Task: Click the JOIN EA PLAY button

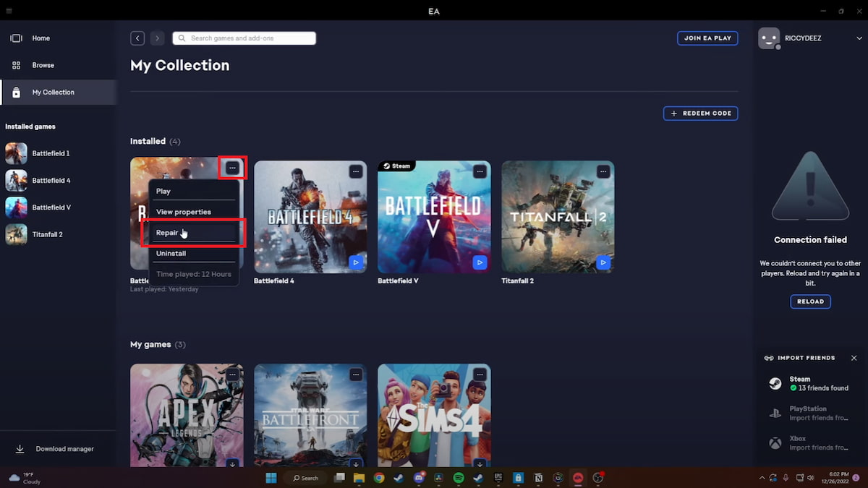Action: (x=707, y=38)
